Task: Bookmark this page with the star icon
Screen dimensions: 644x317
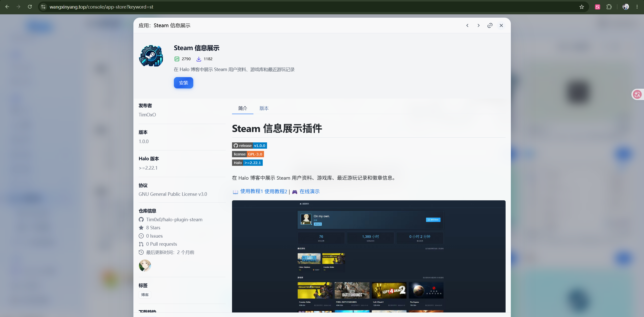Action: (x=582, y=7)
